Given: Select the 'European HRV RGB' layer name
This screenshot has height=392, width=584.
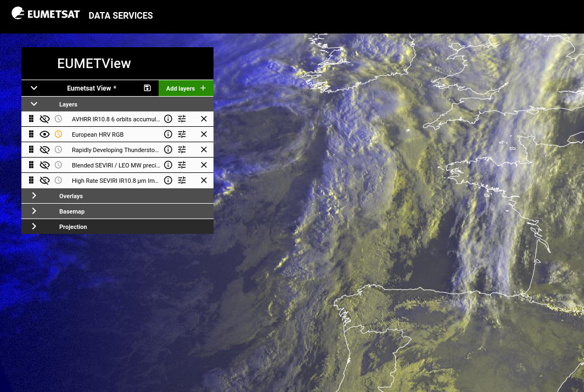Looking at the screenshot, I should click(x=98, y=135).
